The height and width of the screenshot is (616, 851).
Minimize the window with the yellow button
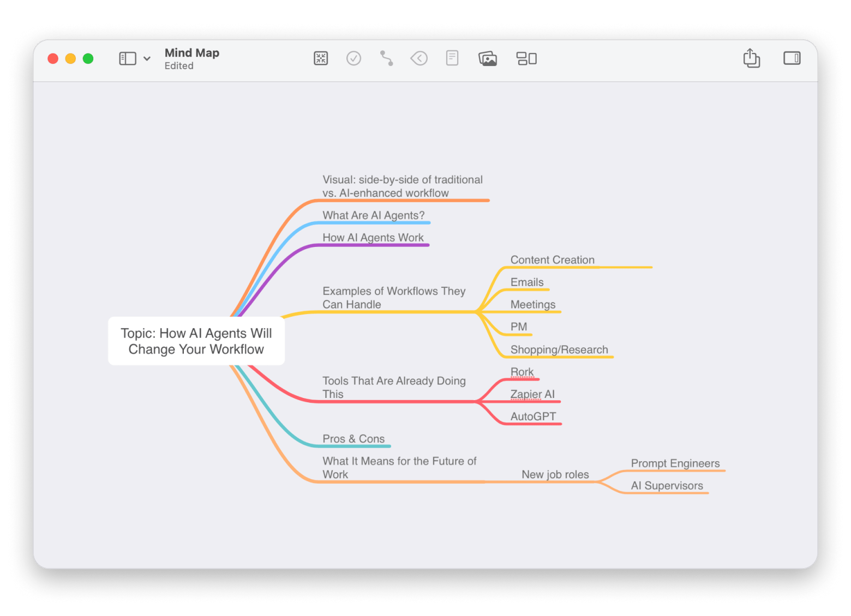(70, 58)
